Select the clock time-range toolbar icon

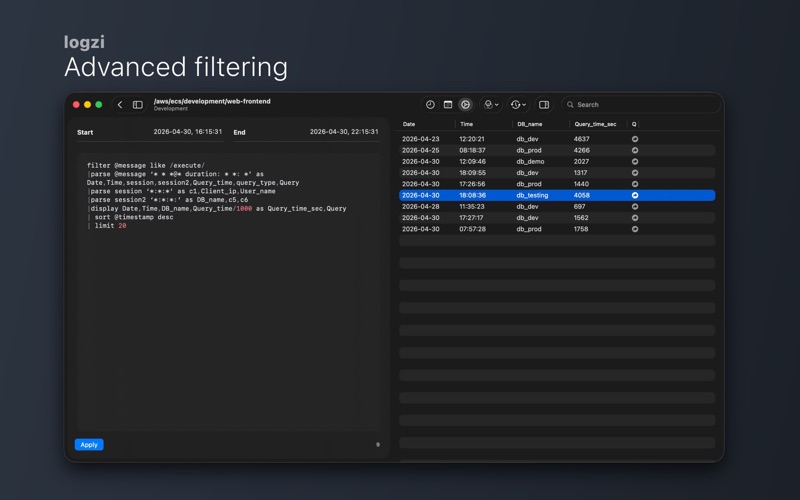430,105
